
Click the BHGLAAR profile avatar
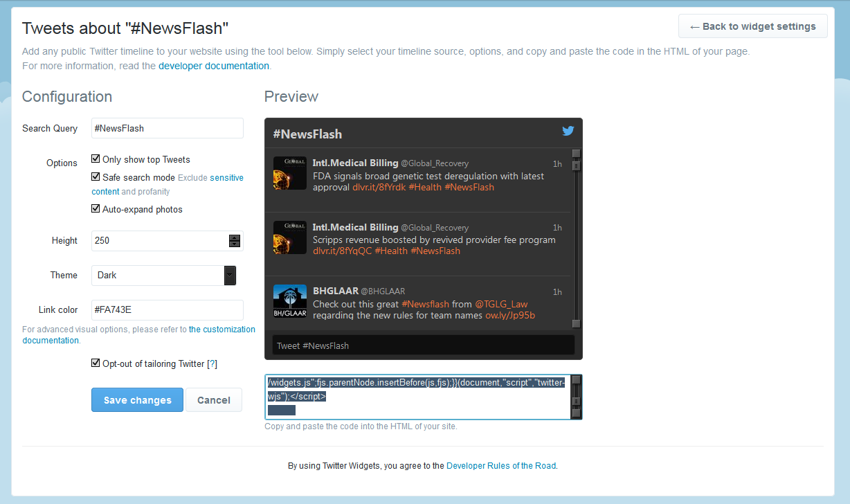[290, 300]
